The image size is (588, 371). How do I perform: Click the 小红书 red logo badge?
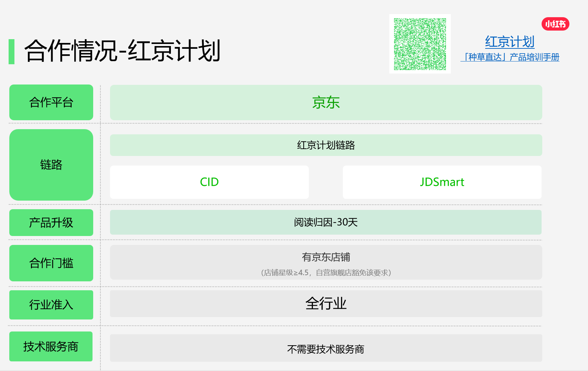[x=555, y=24]
